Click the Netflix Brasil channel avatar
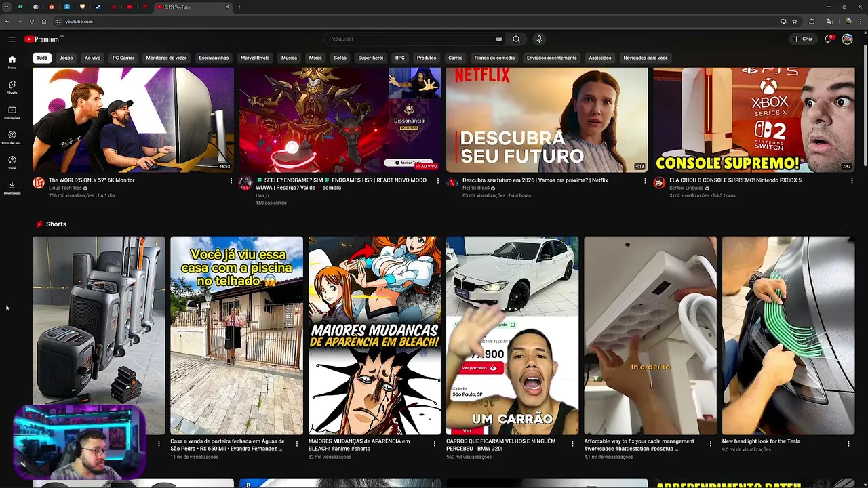The image size is (868, 488). (452, 183)
